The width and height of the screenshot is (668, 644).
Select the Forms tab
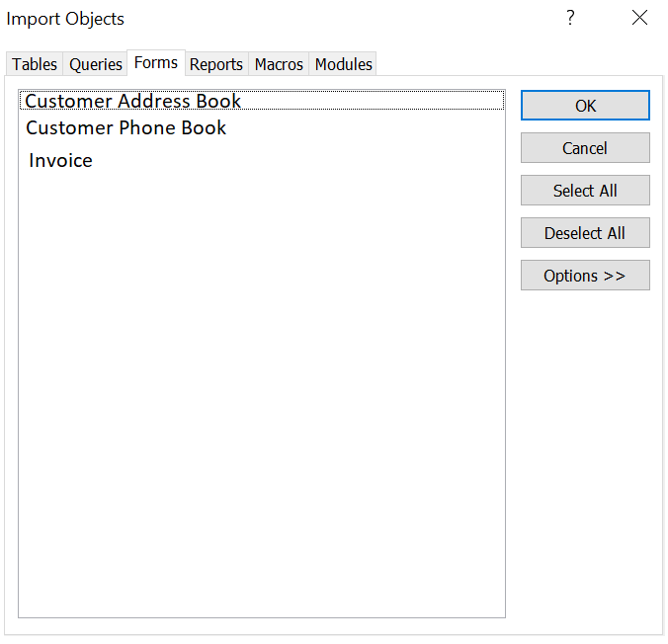[x=156, y=62]
